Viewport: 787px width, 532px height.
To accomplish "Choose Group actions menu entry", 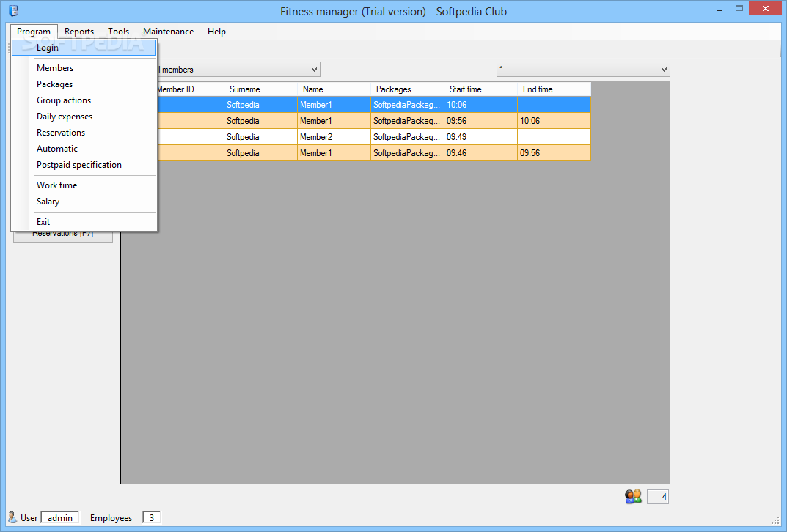I will click(x=84, y=100).
